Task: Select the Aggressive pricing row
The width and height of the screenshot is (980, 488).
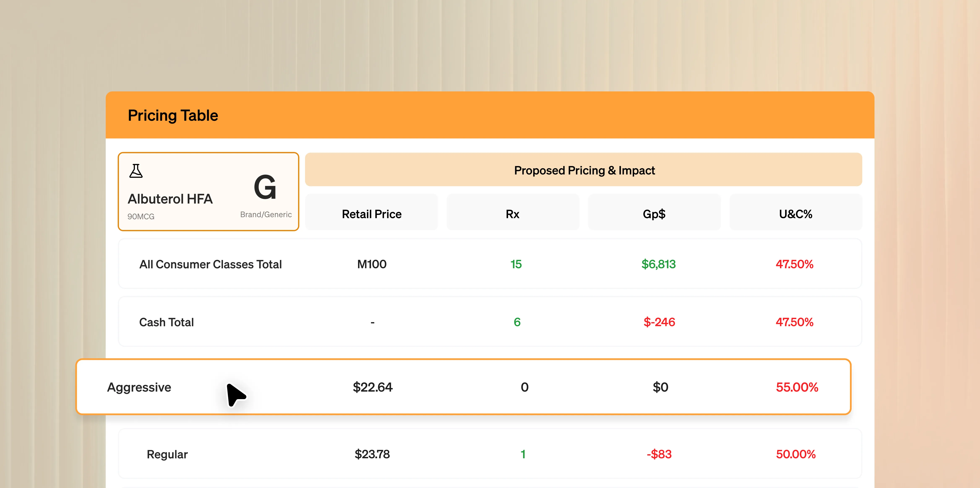Action: [139, 387]
